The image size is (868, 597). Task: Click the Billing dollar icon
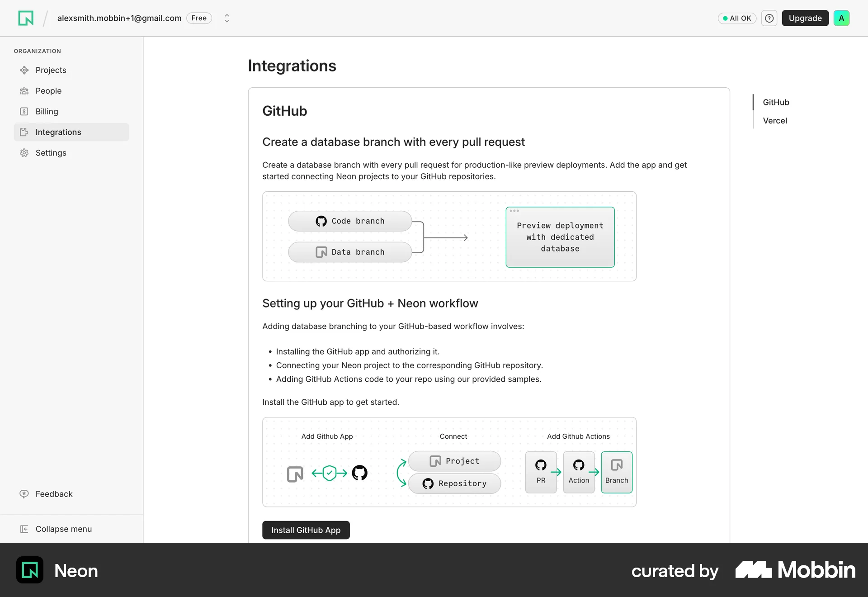pos(24,112)
